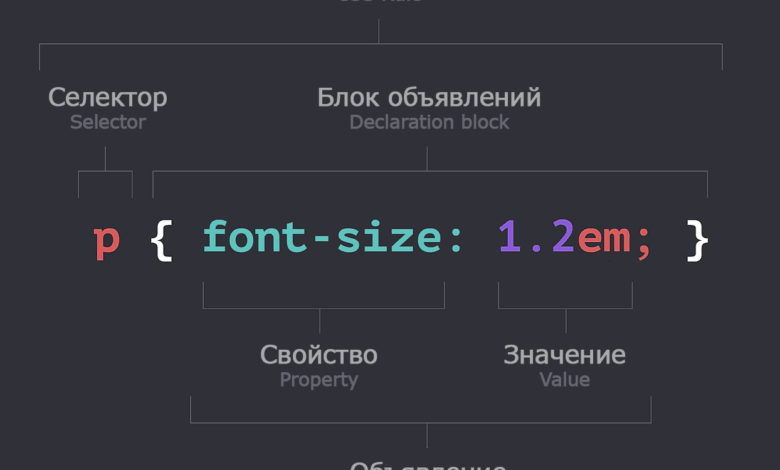Select the purple 1.2 number value
Viewport: 780px width, 470px height.
[535, 238]
